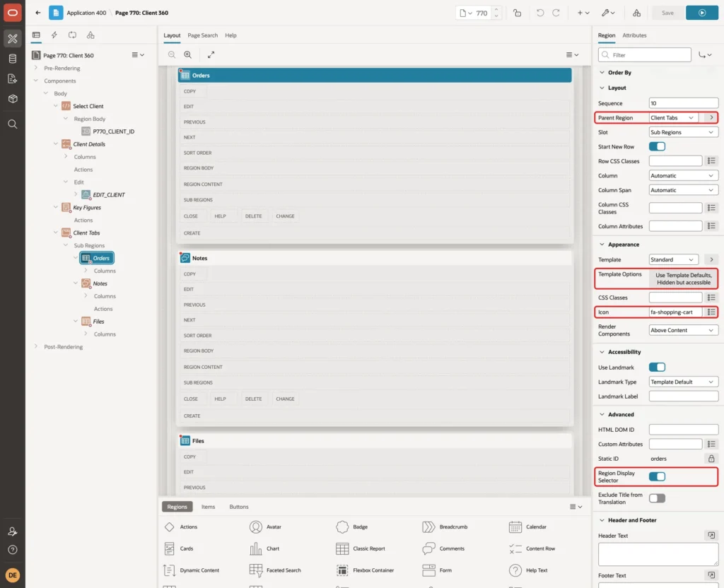The height and width of the screenshot is (588, 724).
Task: Click the redo icon
Action: pos(556,13)
